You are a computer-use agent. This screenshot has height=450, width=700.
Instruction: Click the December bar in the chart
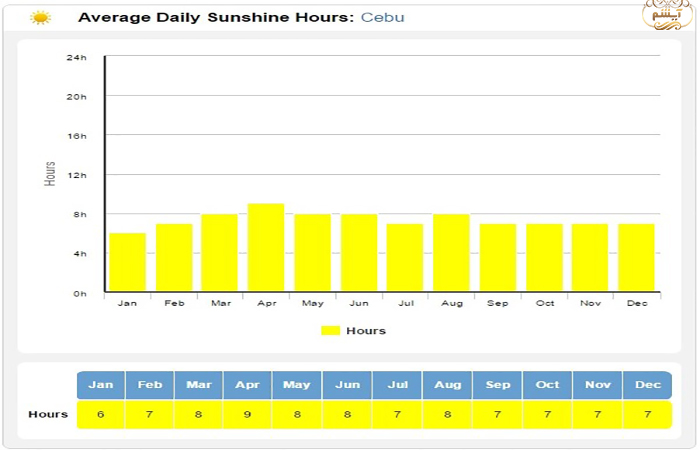tap(636, 257)
